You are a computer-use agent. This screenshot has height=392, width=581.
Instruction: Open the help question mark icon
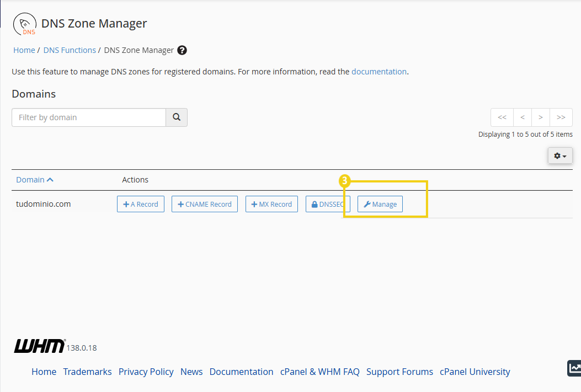click(x=182, y=50)
